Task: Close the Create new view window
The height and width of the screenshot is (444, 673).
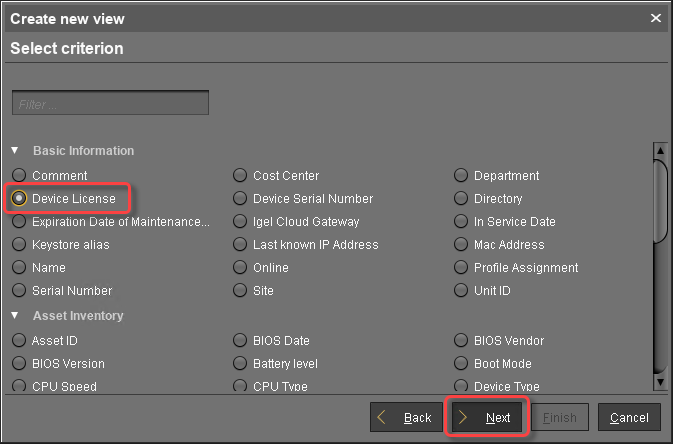Action: coord(656,18)
